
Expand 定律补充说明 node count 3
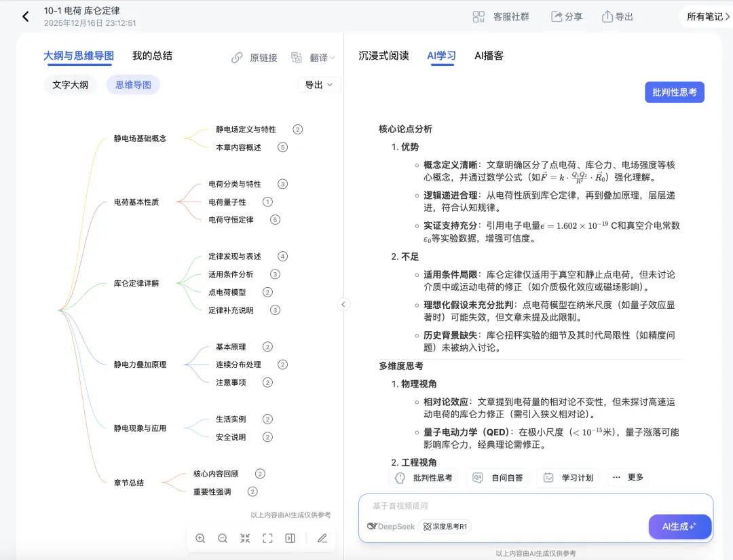click(x=276, y=310)
